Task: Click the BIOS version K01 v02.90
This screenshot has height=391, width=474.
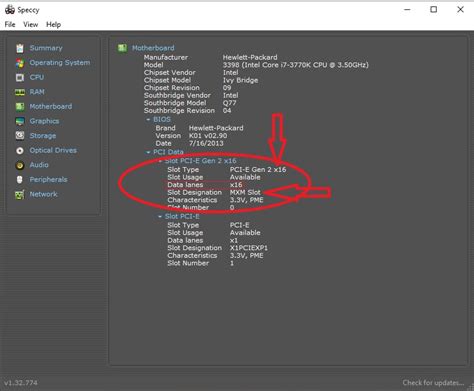Action: tap(208, 136)
